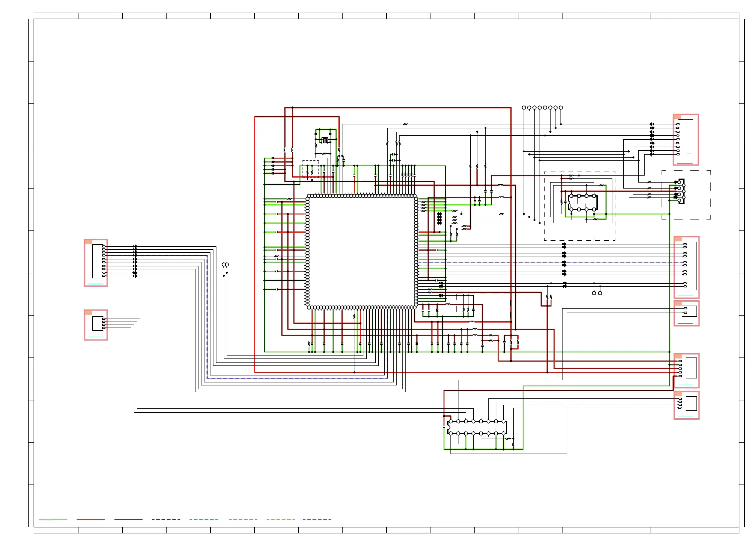The height and width of the screenshot is (560, 754).
Task: Select the nine-pin pink connector at upper right
Action: click(x=686, y=140)
